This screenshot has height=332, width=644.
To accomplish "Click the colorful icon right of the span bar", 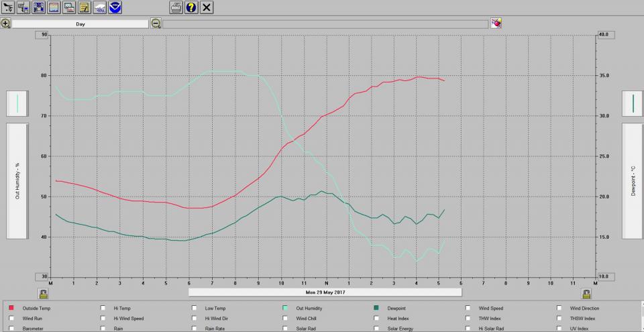I will pos(496,23).
